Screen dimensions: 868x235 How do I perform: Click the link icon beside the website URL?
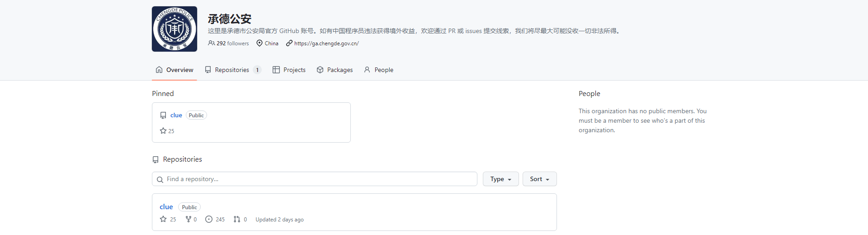[289, 43]
